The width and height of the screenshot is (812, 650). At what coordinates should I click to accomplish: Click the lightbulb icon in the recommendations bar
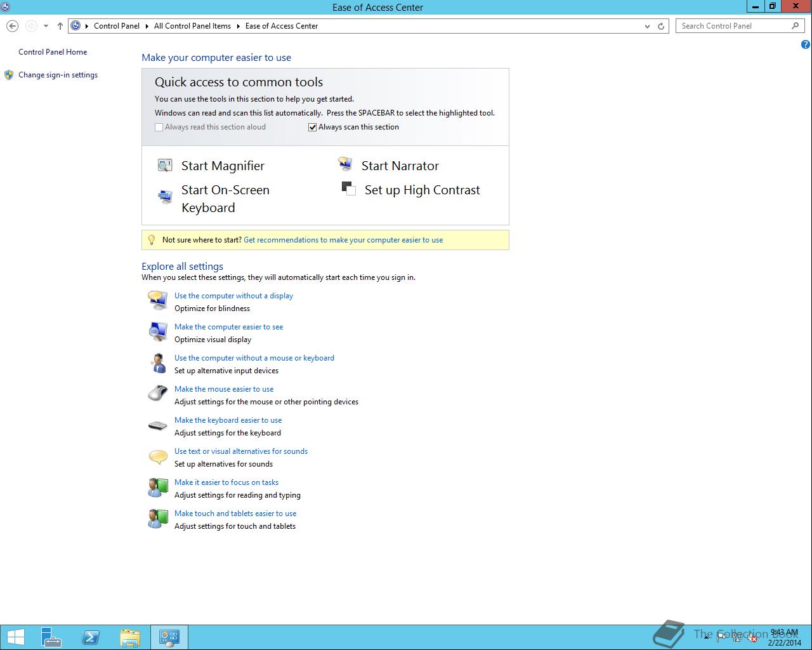(x=151, y=240)
